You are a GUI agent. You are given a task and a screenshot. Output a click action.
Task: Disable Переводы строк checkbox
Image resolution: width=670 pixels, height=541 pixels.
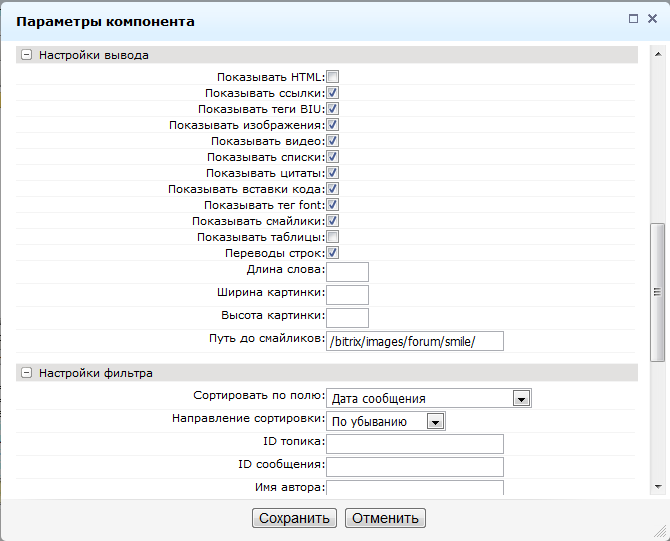pyautogui.click(x=333, y=253)
